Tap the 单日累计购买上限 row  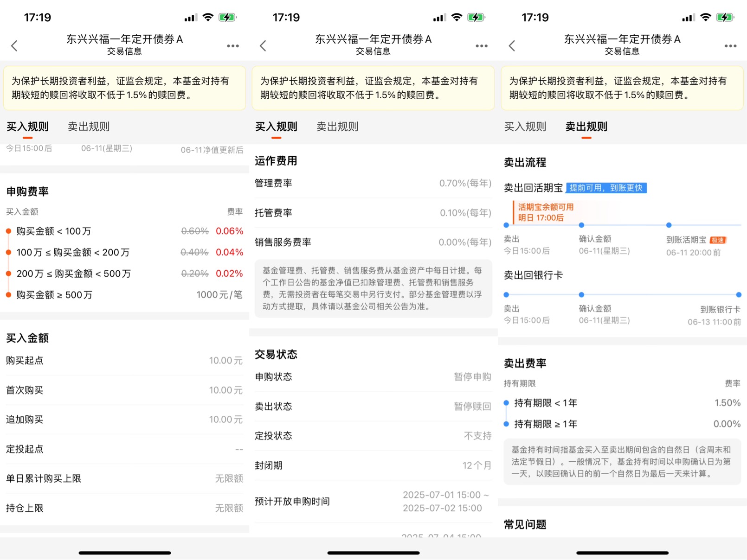[124, 478]
